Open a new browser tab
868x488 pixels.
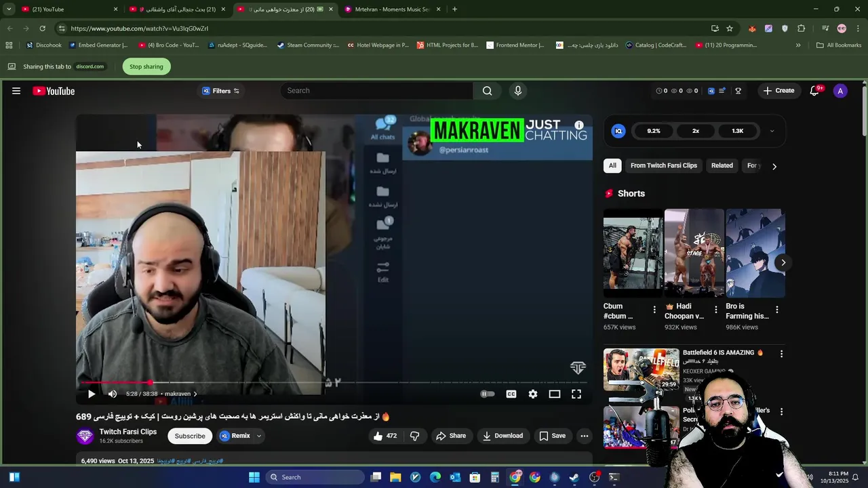454,9
